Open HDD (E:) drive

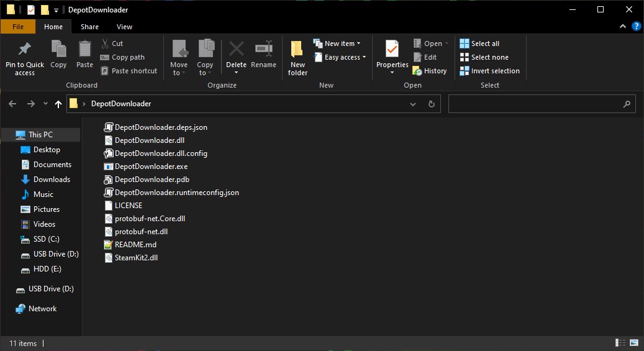pos(47,269)
